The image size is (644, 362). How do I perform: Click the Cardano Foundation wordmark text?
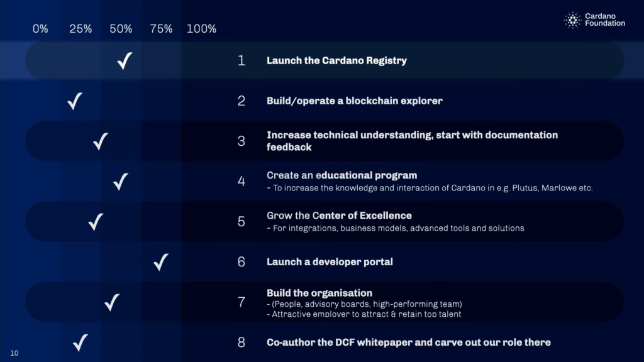coord(604,19)
